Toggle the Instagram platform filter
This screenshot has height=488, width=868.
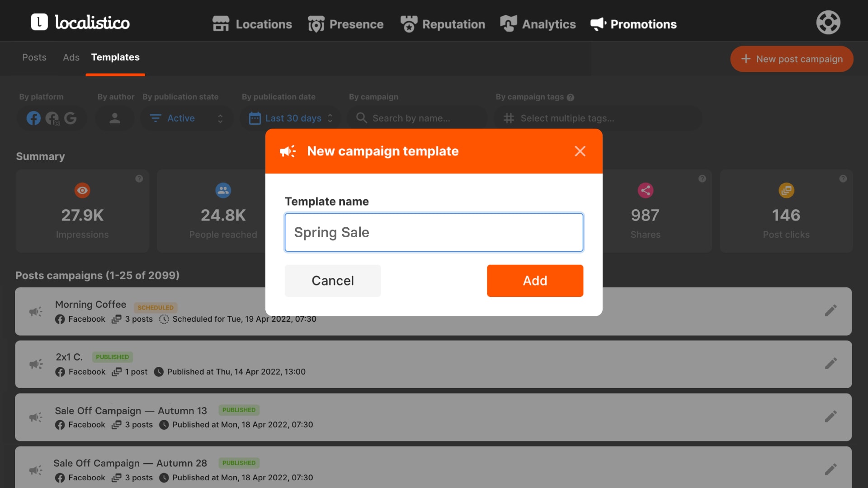click(52, 119)
